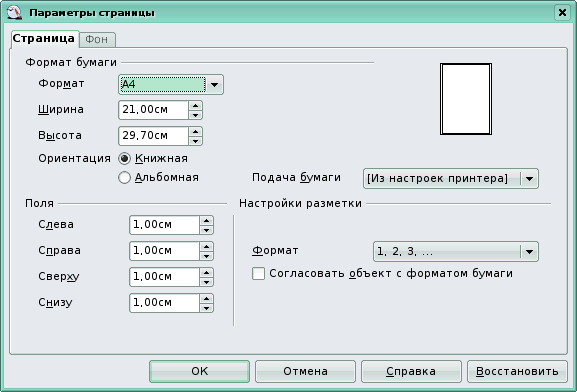Switch to the Фон tab
The height and width of the screenshot is (392, 577).
coord(97,39)
